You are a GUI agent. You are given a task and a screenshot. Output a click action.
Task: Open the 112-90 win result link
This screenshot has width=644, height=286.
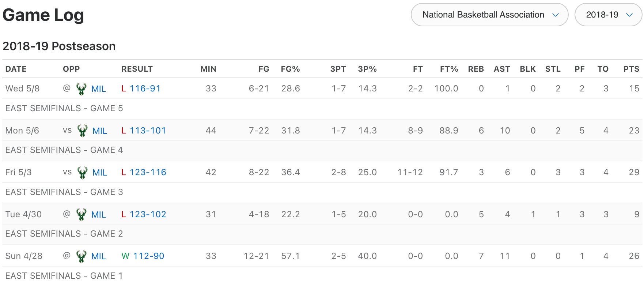148,256
